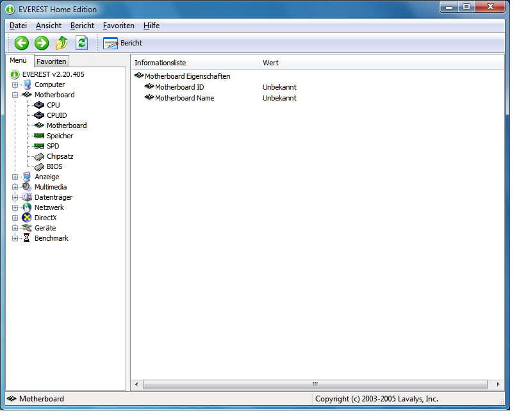This screenshot has height=420, width=528.
Task: Select the Anzeige monitor icon
Action: (27, 177)
